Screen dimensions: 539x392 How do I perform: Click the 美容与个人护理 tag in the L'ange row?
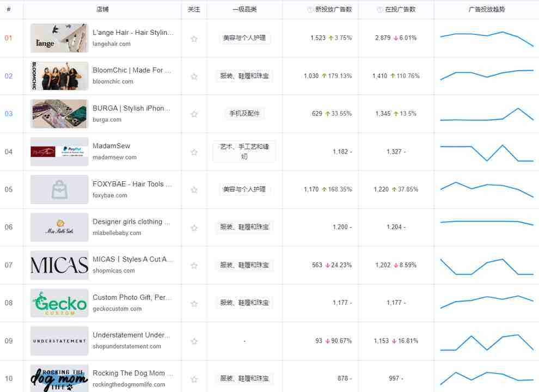tap(244, 38)
